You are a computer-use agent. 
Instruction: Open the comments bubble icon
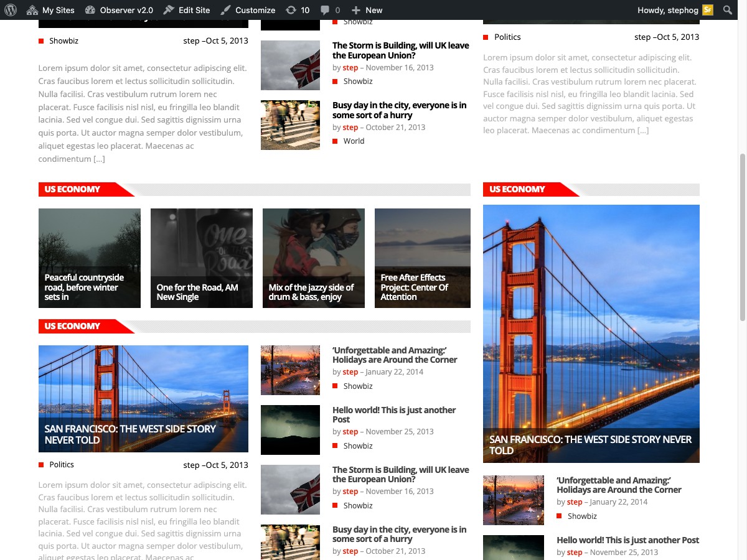(x=330, y=10)
